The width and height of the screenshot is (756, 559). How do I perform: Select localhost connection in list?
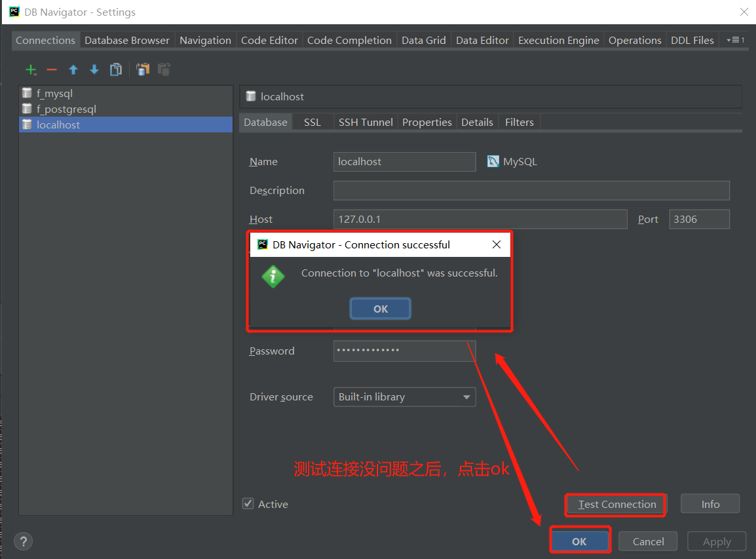coord(125,125)
